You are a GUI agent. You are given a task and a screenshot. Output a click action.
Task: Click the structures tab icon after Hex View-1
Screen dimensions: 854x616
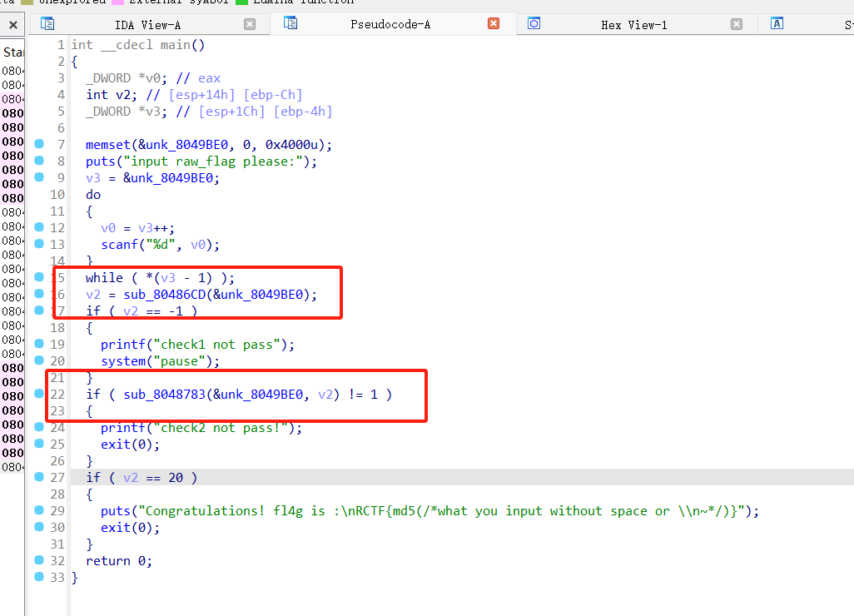777,23
